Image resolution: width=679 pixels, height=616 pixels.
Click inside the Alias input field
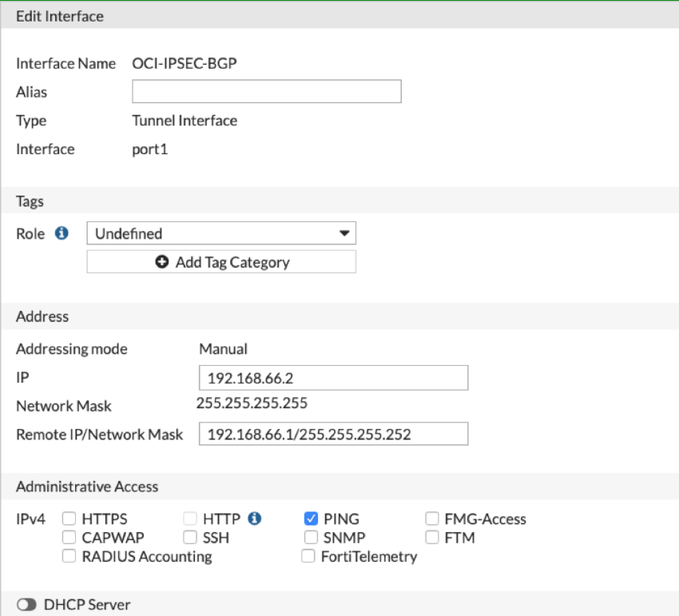266,91
